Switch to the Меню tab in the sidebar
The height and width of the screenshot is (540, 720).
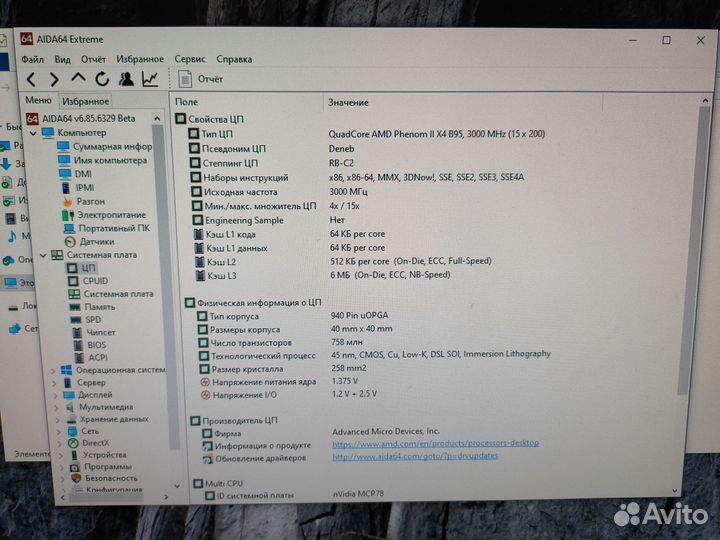pos(38,100)
